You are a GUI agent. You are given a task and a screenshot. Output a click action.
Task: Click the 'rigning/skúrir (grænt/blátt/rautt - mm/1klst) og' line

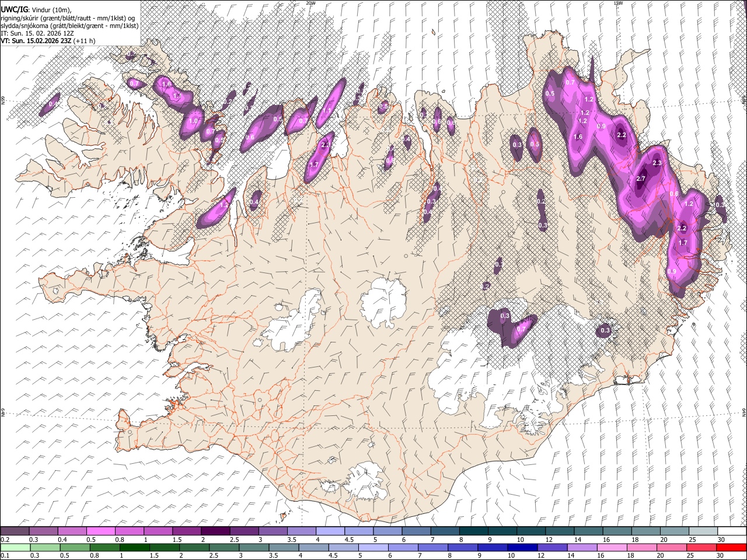click(68, 17)
